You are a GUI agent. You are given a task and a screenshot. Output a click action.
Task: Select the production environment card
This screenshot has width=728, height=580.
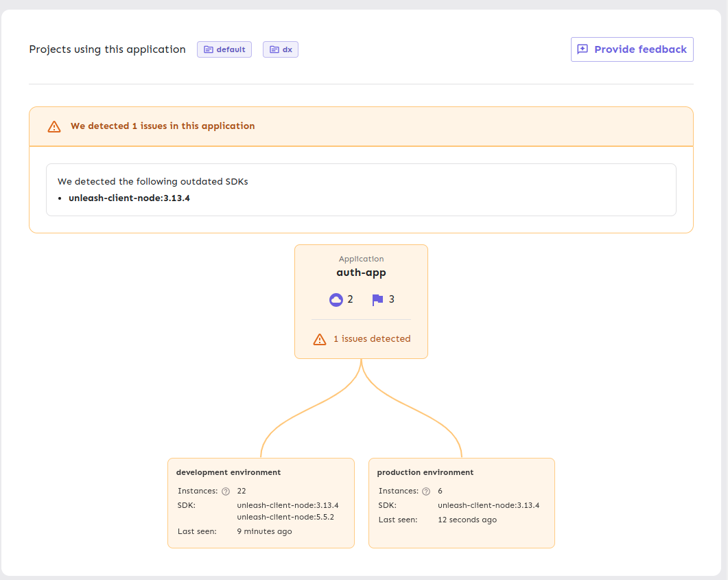tap(461, 503)
